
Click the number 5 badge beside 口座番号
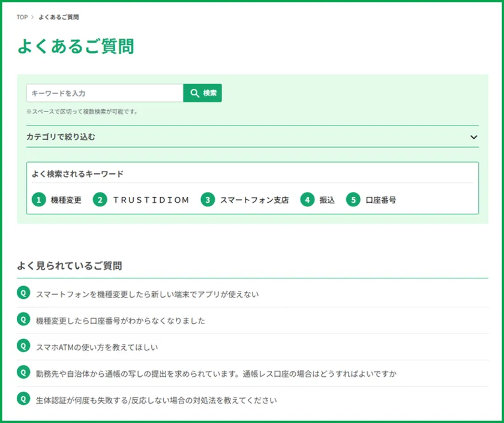[353, 200]
